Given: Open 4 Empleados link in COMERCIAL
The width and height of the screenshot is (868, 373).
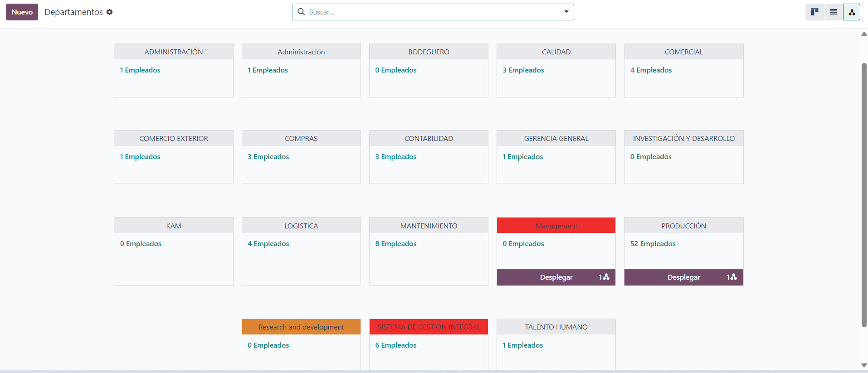Looking at the screenshot, I should [651, 70].
